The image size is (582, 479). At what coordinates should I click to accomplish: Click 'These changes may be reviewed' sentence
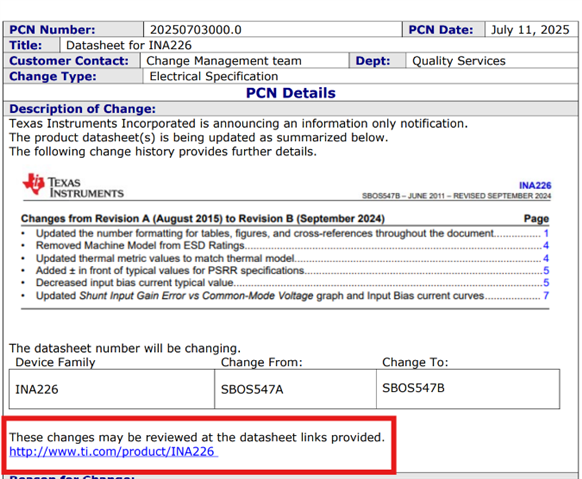point(197,437)
